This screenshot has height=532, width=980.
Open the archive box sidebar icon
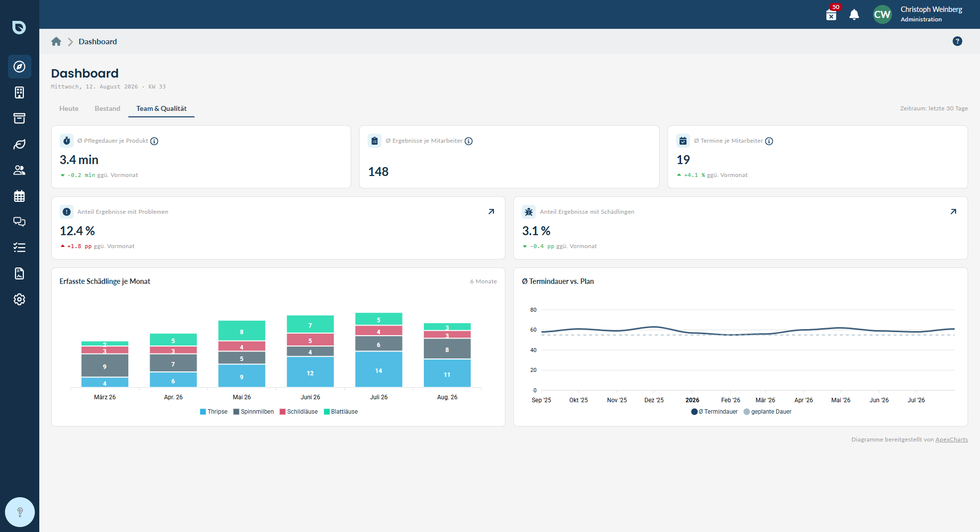19,118
